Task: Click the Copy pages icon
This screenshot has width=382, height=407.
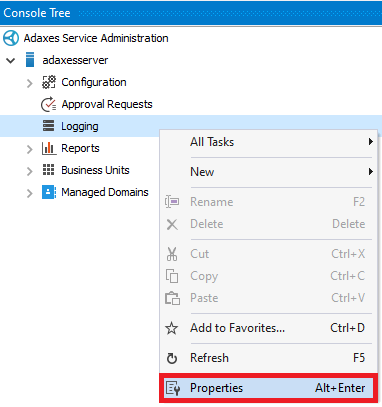Action: (x=172, y=276)
